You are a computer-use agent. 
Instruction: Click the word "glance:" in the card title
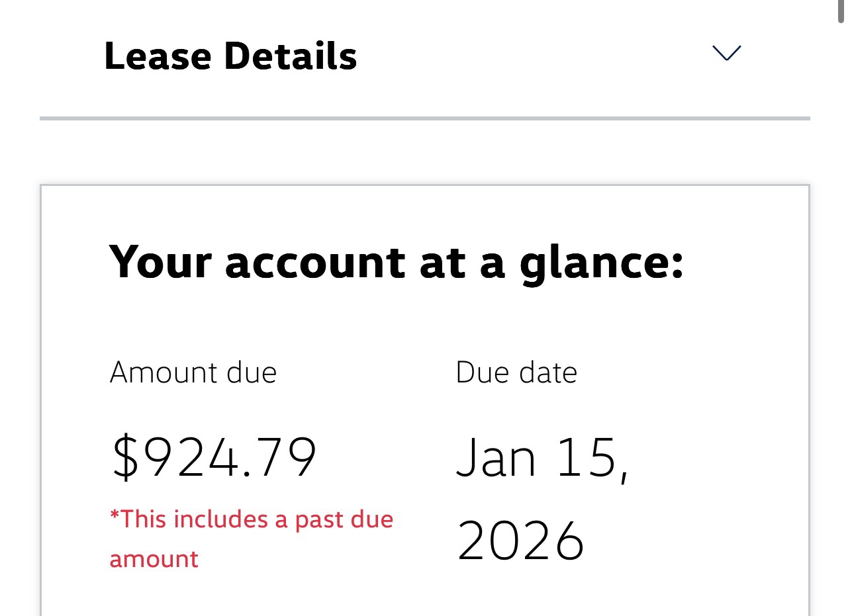click(601, 262)
